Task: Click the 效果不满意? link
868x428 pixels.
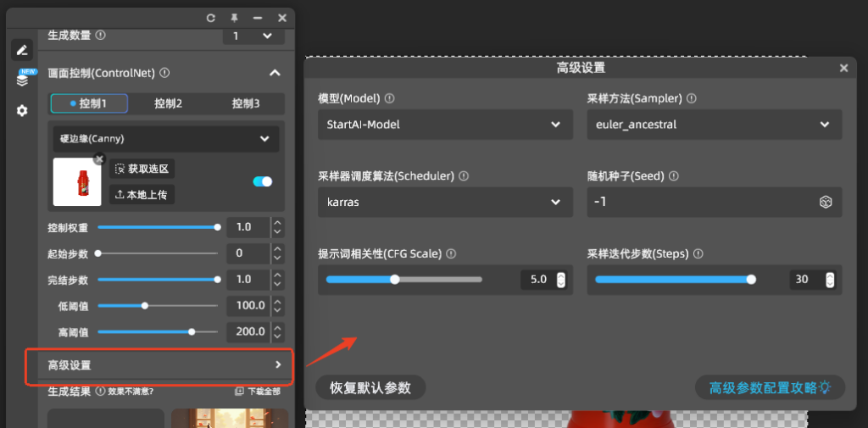Action: pos(131,392)
